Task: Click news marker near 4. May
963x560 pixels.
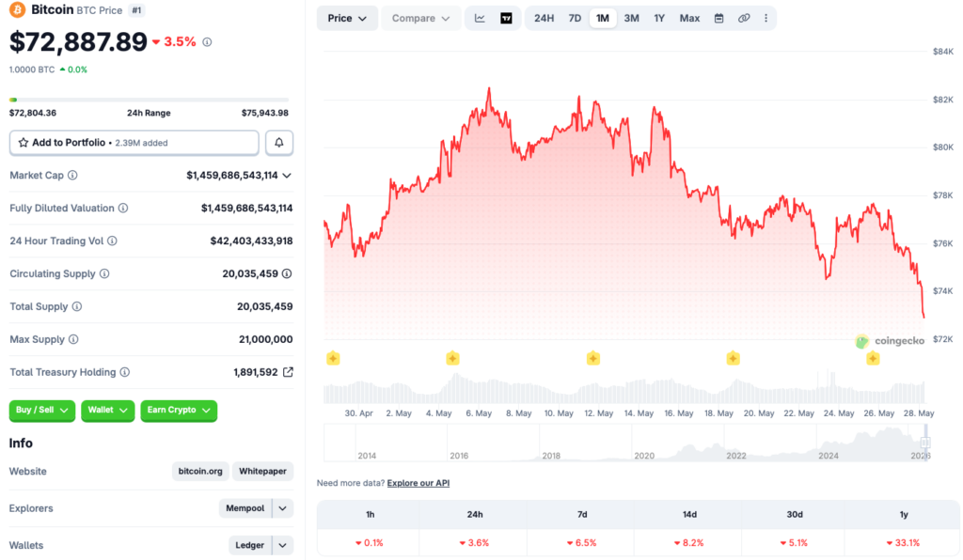Action: tap(452, 358)
